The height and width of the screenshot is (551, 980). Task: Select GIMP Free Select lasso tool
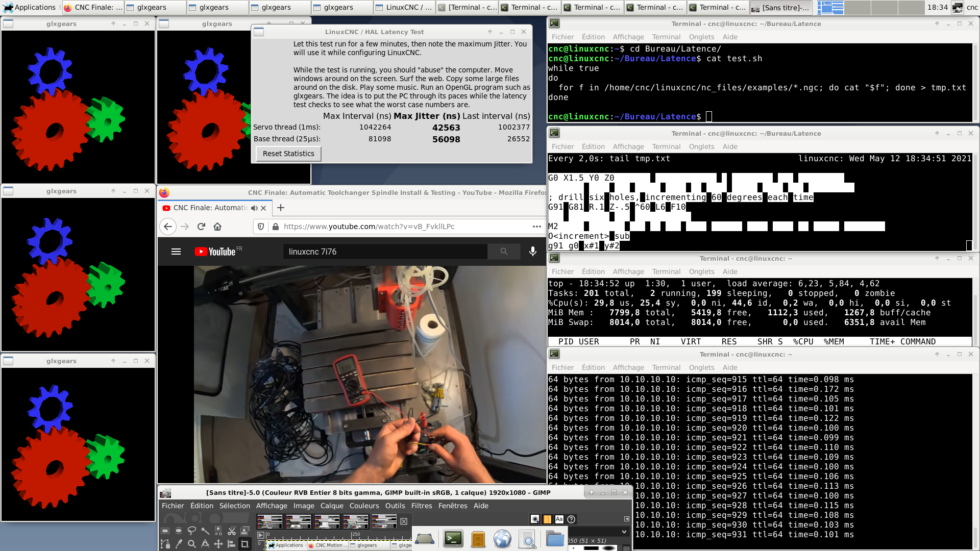click(192, 531)
